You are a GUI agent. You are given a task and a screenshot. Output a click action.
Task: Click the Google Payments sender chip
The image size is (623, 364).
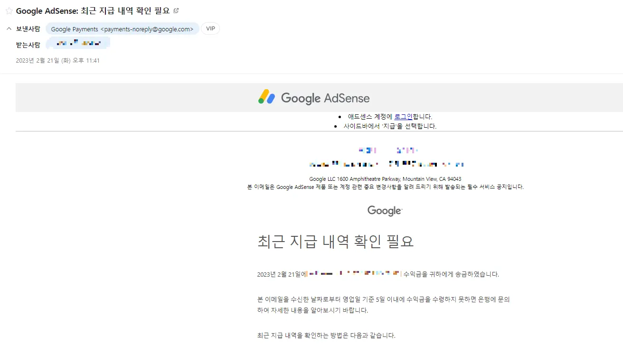(x=122, y=29)
